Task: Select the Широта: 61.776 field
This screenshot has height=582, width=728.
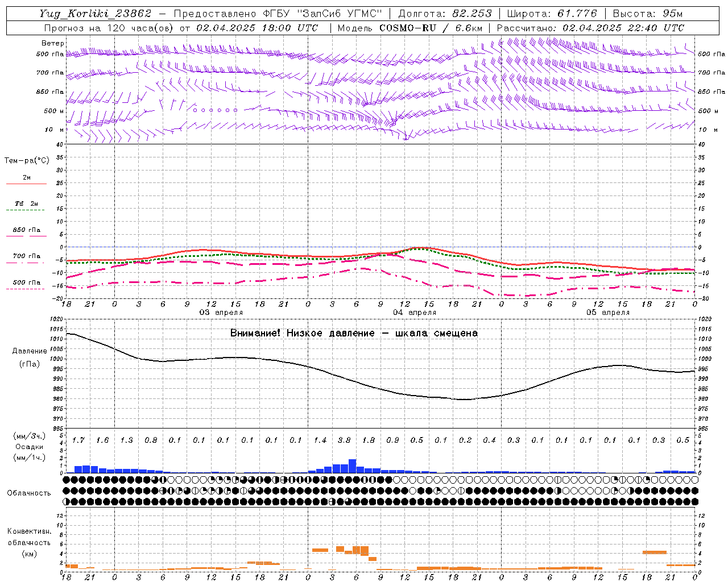Action: coord(552,13)
